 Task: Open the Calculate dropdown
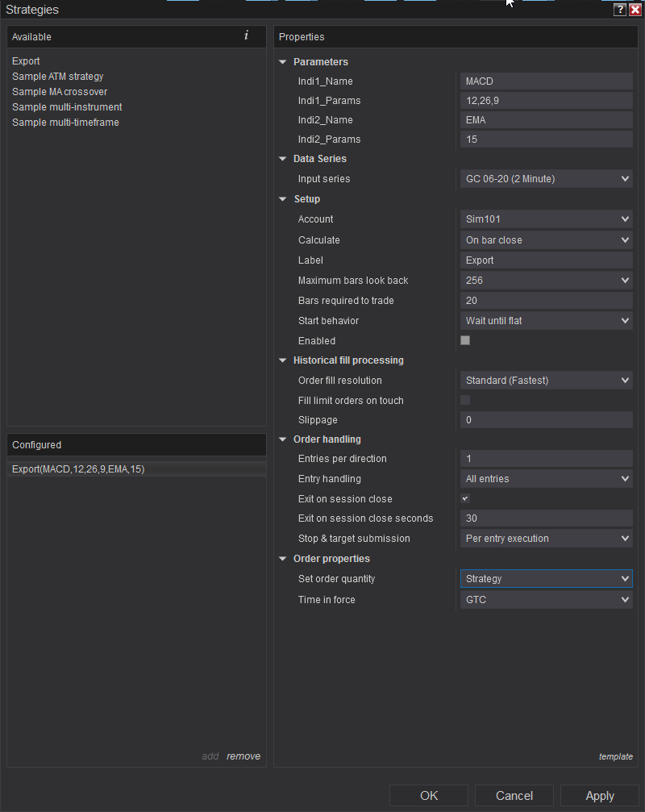(x=546, y=240)
